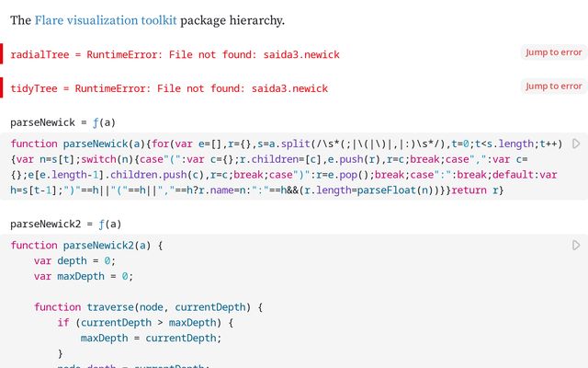Click the red error bar beside radialTree

[3, 54]
